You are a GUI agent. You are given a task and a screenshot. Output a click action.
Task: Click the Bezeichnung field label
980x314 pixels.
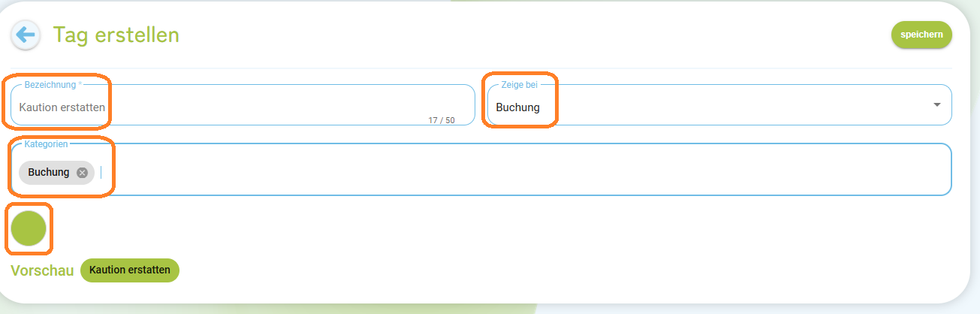53,85
